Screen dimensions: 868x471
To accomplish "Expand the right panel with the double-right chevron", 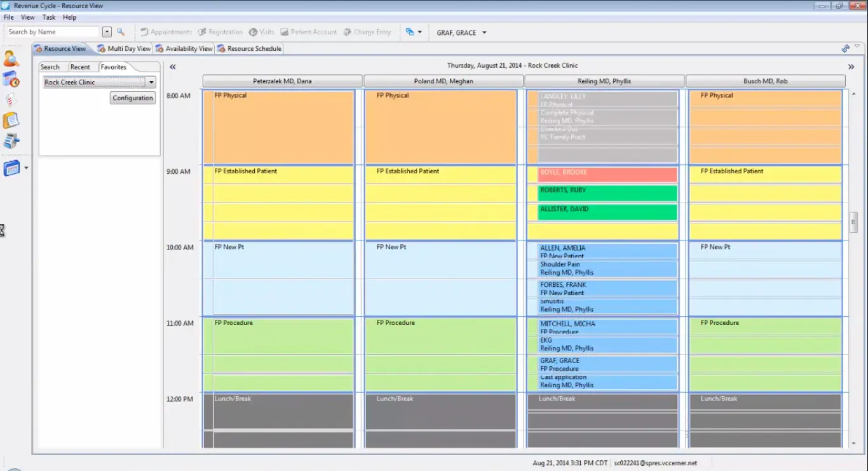I will coord(851,66).
